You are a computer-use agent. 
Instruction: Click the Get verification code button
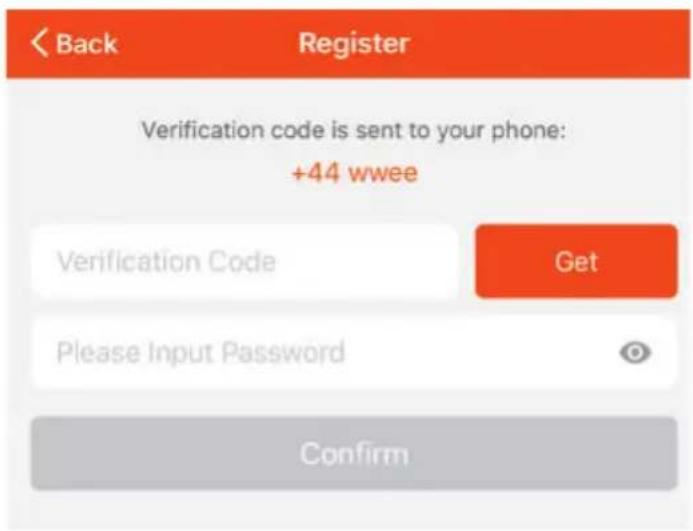tap(576, 261)
